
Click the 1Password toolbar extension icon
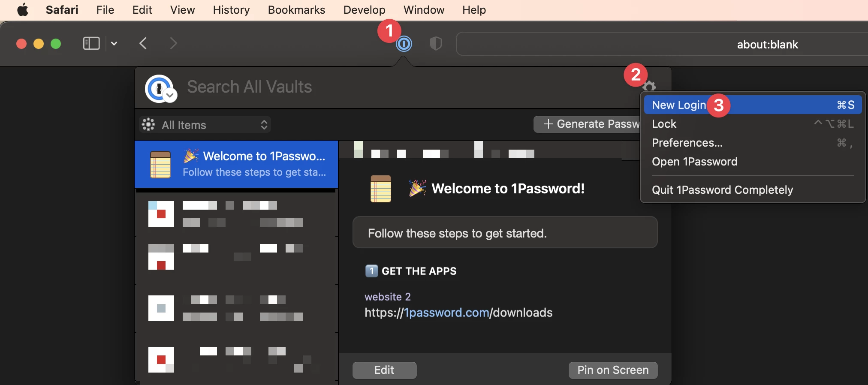pyautogui.click(x=404, y=44)
